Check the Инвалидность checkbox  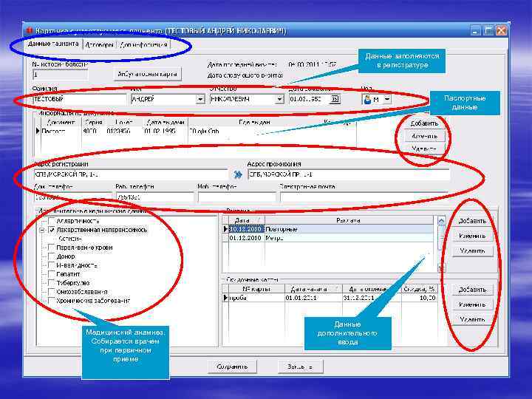click(52, 265)
